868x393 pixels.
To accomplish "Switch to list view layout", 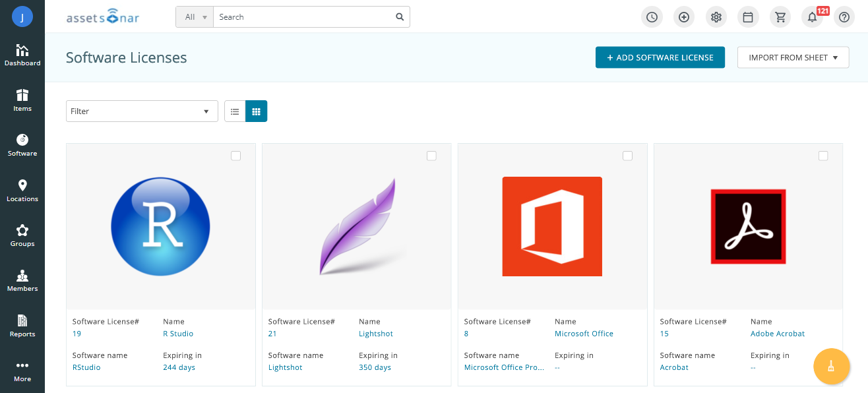I will (235, 111).
